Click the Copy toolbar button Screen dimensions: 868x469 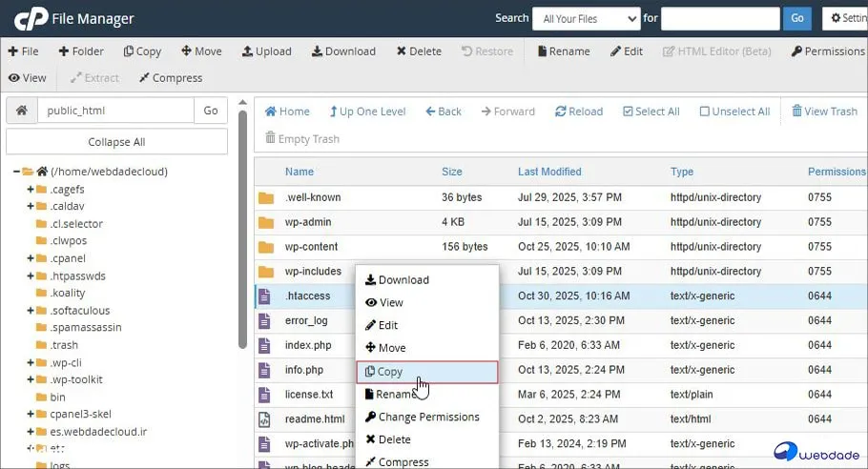(142, 51)
